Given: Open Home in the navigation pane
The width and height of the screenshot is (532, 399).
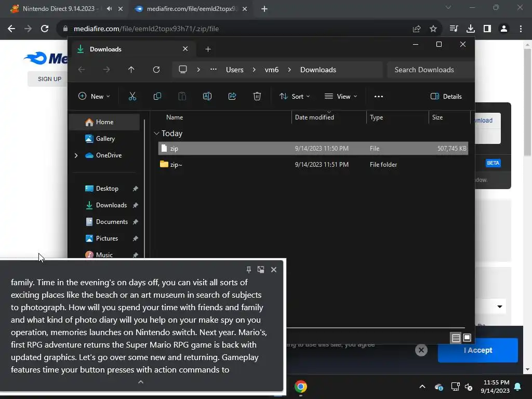Looking at the screenshot, I should click(104, 122).
